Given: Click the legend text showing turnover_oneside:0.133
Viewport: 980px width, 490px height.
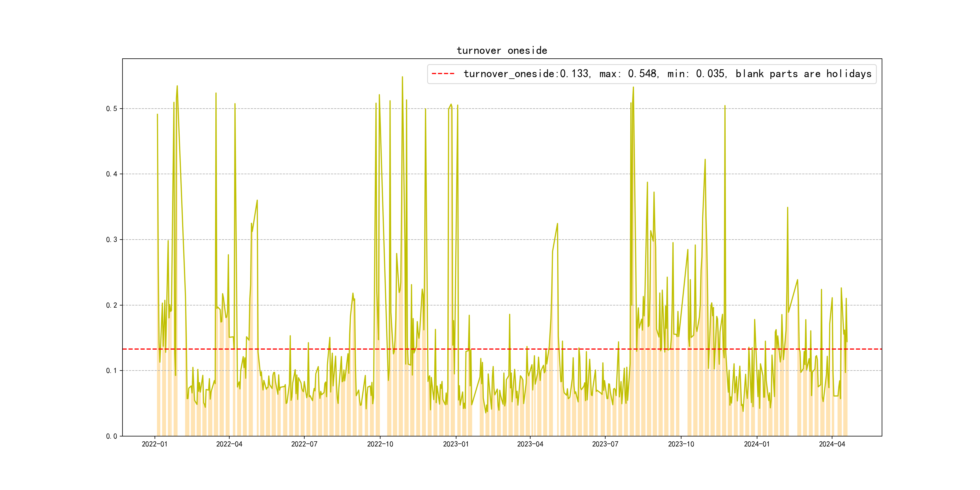Looking at the screenshot, I should point(527,73).
